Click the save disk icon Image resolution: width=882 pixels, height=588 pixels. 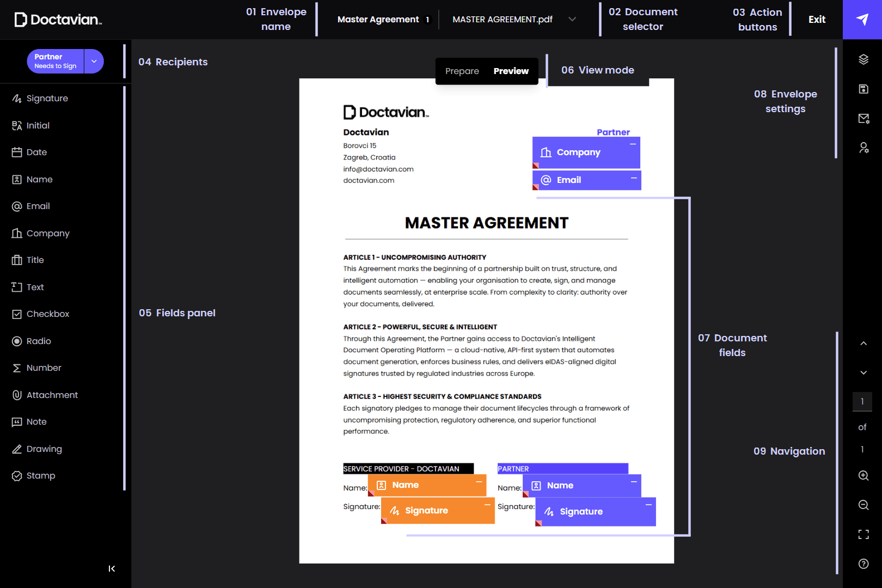(863, 89)
